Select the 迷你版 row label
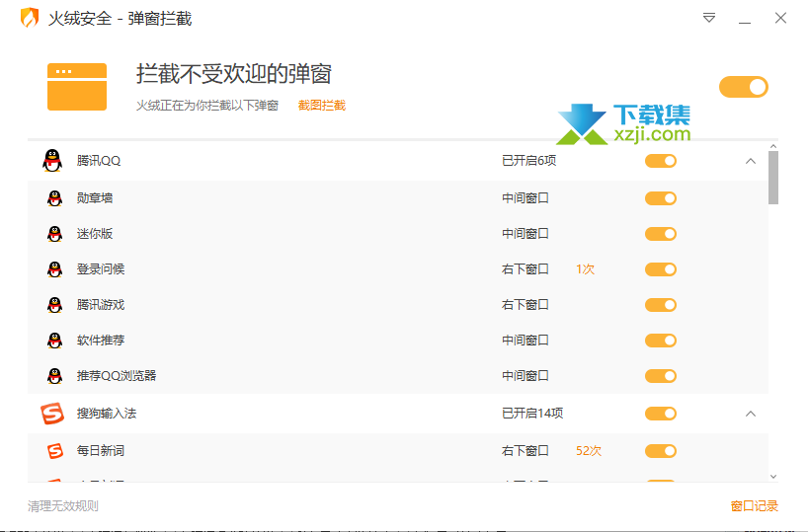The height and width of the screenshot is (532, 808). pos(94,234)
